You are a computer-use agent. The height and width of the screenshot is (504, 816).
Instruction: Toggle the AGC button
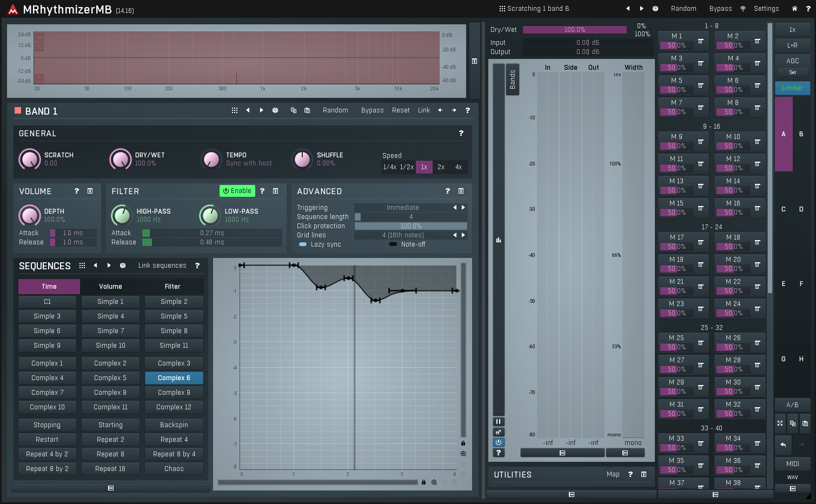pos(792,61)
